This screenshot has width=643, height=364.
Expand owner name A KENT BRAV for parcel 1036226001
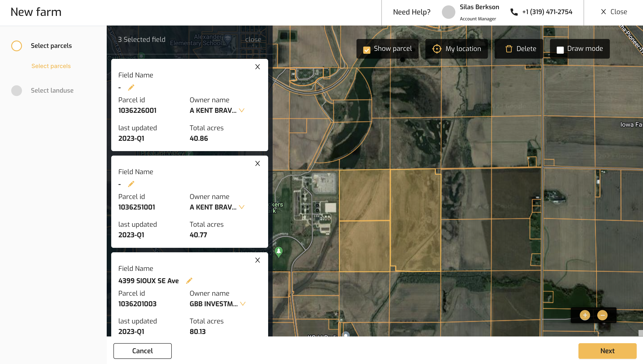point(242,110)
